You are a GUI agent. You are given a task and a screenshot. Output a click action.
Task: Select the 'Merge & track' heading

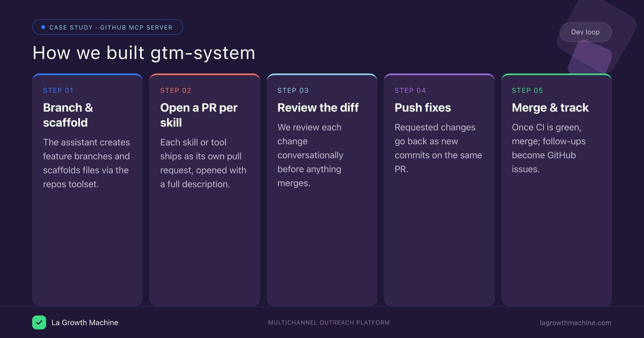tap(550, 108)
